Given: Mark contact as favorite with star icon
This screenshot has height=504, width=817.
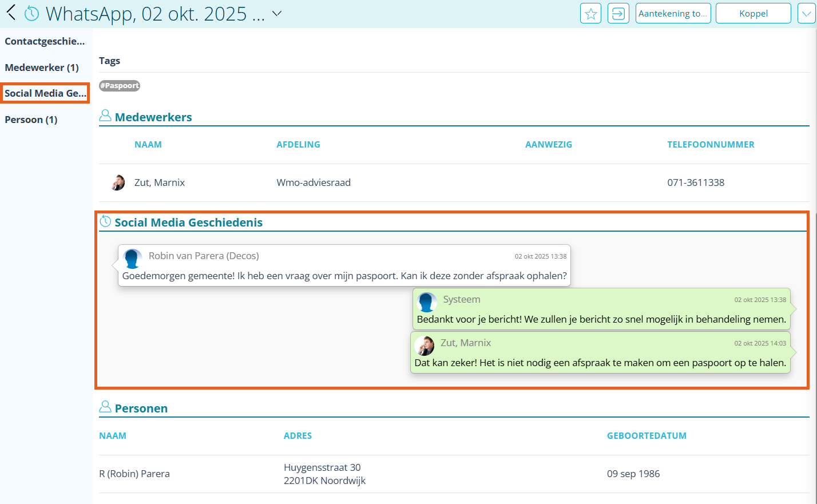Looking at the screenshot, I should (x=590, y=13).
